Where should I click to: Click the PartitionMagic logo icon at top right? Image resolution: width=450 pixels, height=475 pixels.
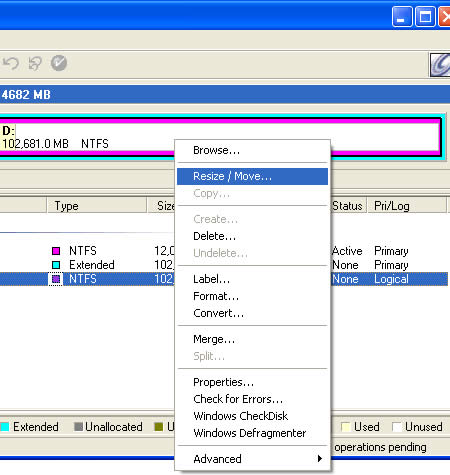pos(440,65)
